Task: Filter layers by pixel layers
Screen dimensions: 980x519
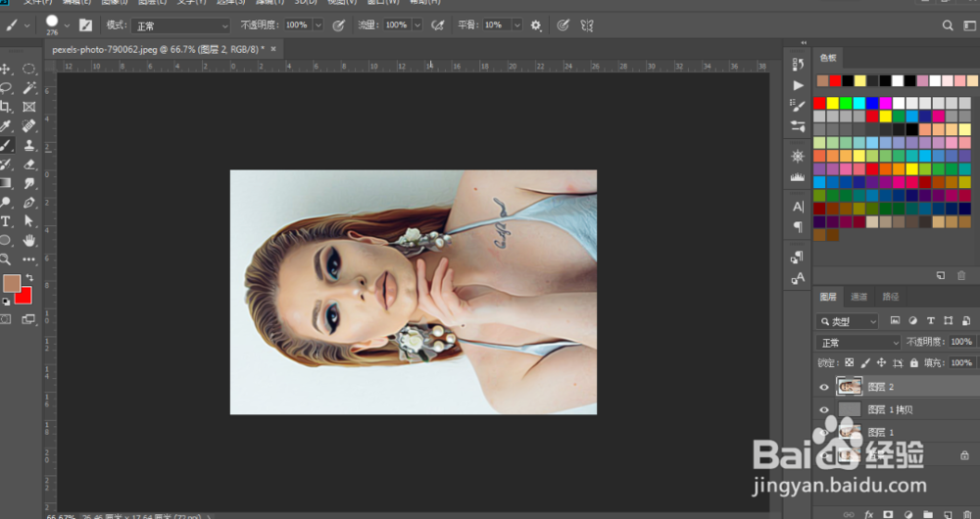Action: [x=895, y=321]
